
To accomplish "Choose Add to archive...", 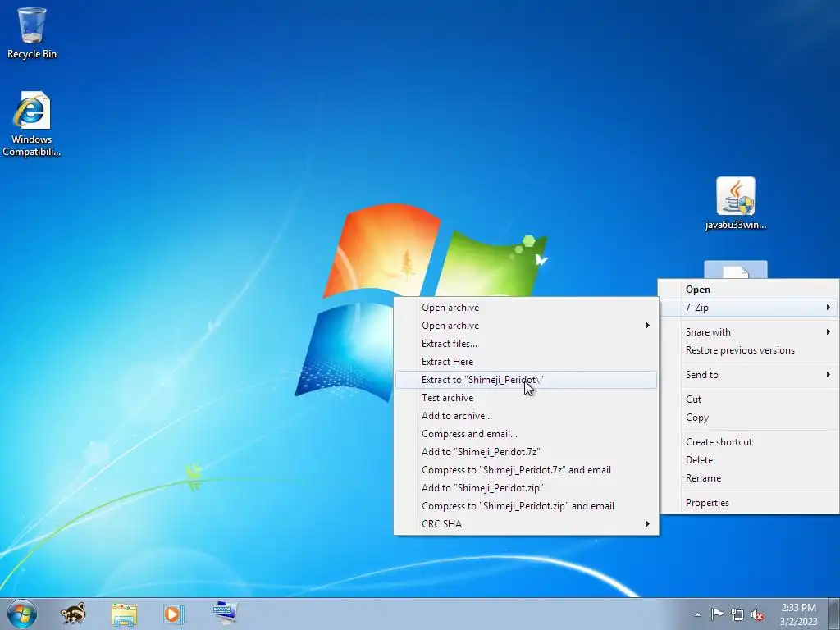I will (x=526, y=416).
